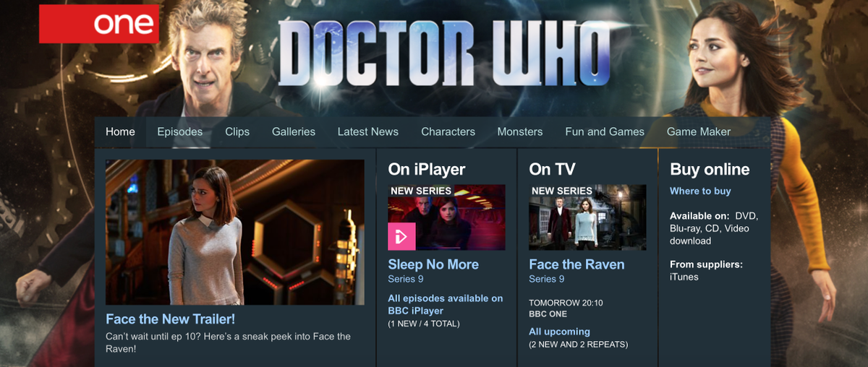Click the On iPlayer heading
This screenshot has width=868, height=367.
[x=427, y=170]
